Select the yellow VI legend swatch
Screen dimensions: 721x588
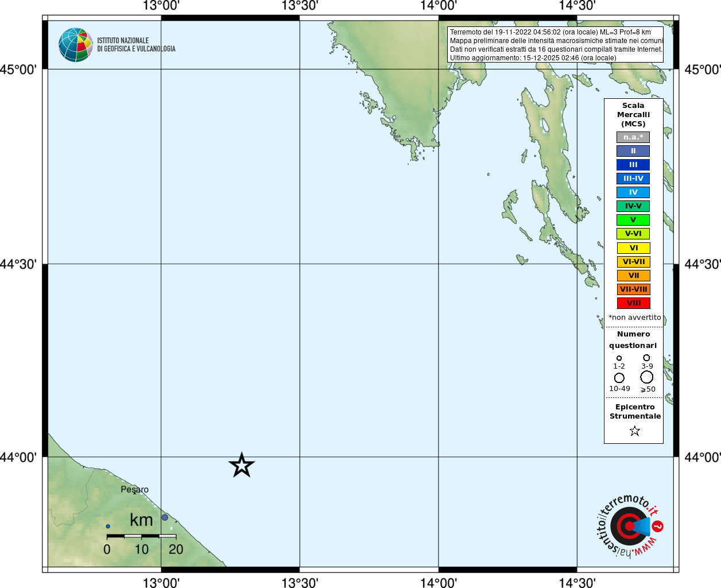(633, 248)
